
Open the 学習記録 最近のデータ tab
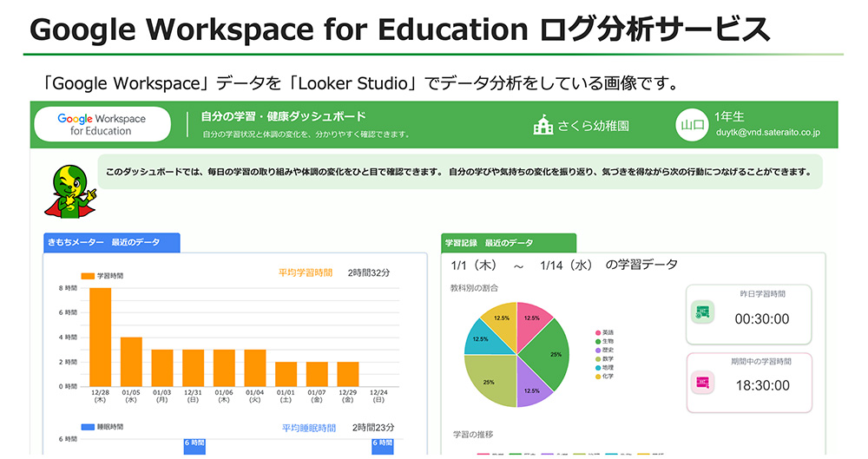[x=508, y=243]
